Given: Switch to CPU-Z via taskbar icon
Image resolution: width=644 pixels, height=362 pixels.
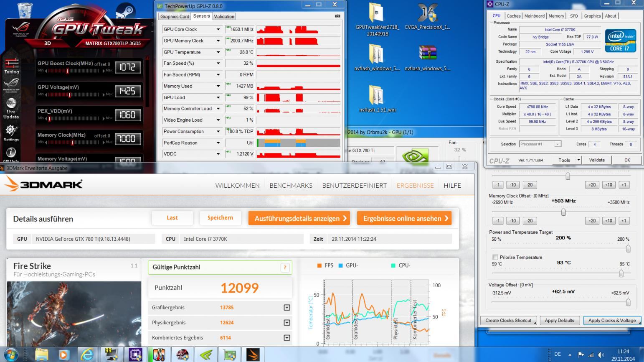Looking at the screenshot, I should 135,354.
